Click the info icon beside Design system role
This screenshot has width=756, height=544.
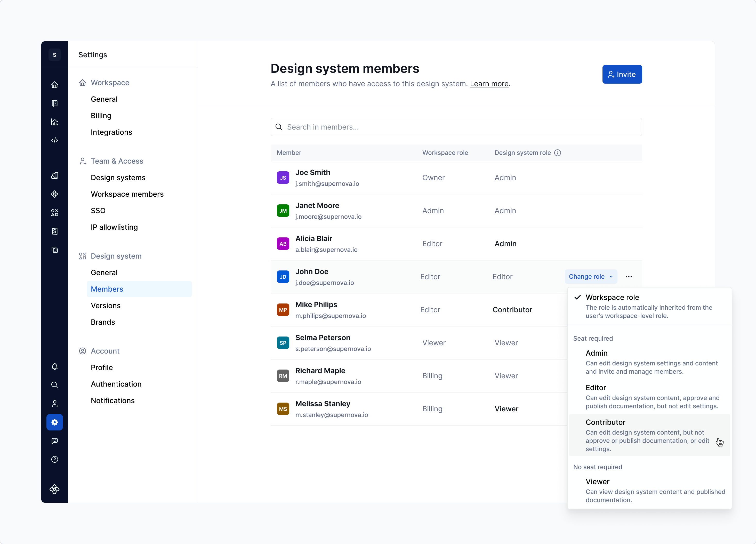point(558,153)
